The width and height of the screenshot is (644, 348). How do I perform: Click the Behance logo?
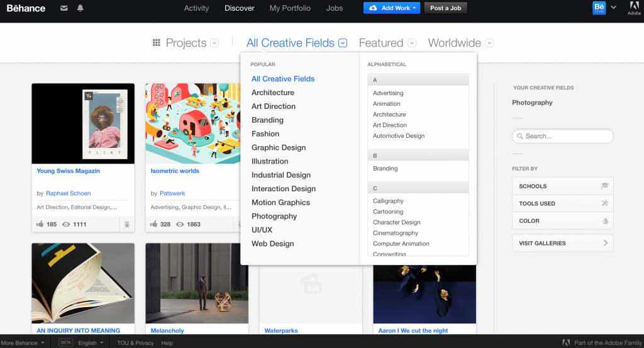[26, 8]
